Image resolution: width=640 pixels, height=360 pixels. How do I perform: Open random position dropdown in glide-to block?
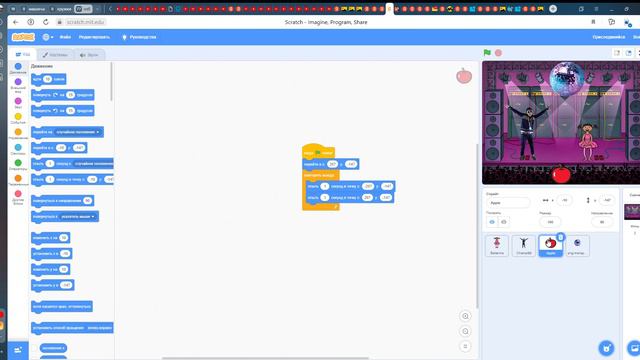(93, 164)
